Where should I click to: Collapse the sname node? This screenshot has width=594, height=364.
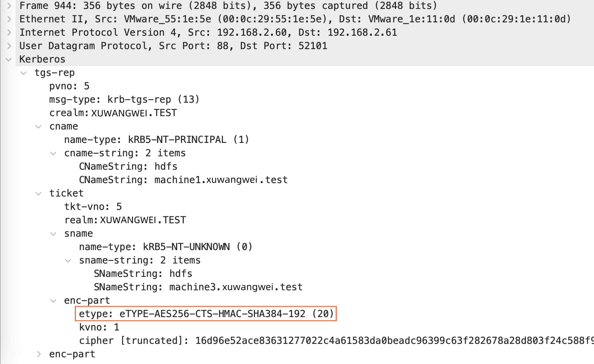coord(54,234)
